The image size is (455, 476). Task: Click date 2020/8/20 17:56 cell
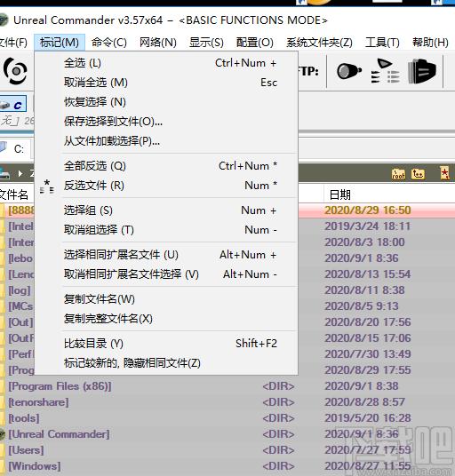point(368,322)
